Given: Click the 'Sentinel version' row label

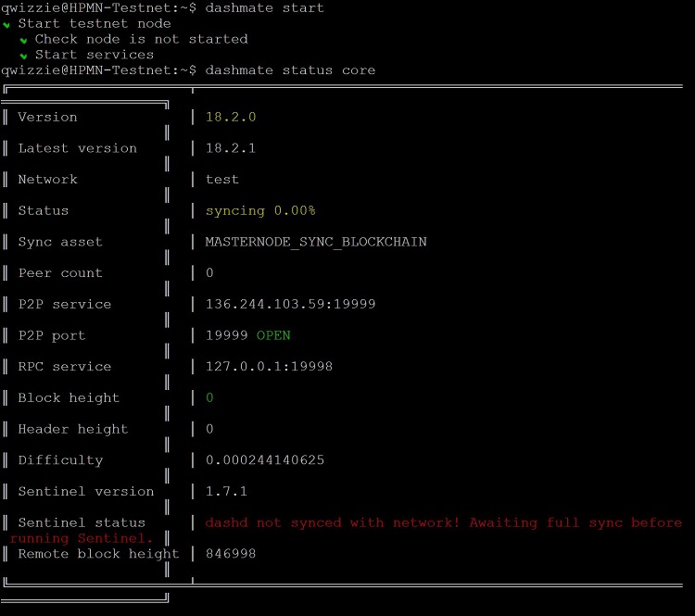Looking at the screenshot, I should pos(86,491).
